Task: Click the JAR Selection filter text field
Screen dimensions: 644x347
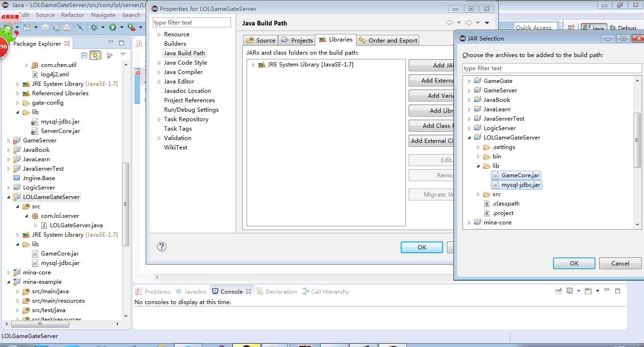Action: click(x=552, y=68)
